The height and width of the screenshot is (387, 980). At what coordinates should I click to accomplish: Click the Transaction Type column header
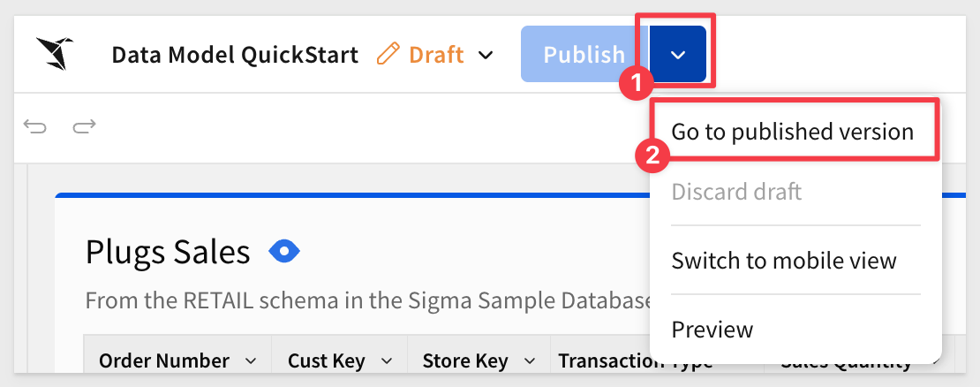point(636,360)
